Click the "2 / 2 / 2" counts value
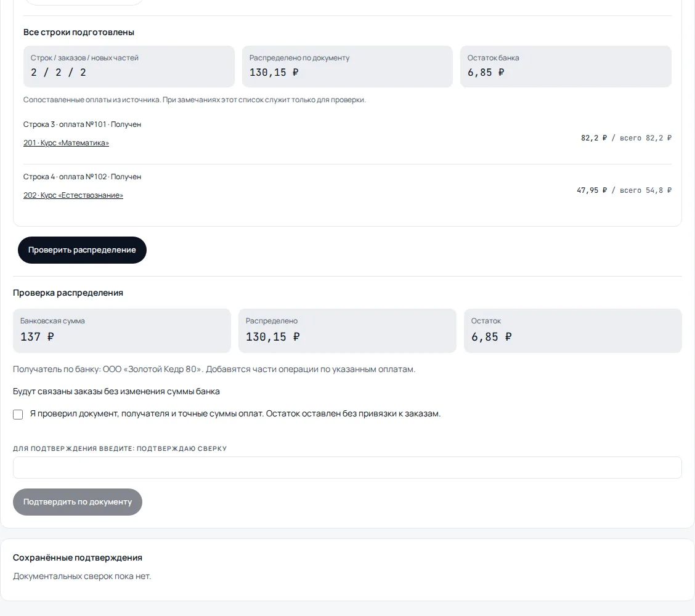Screen dimensions: 695x616 point(58,72)
